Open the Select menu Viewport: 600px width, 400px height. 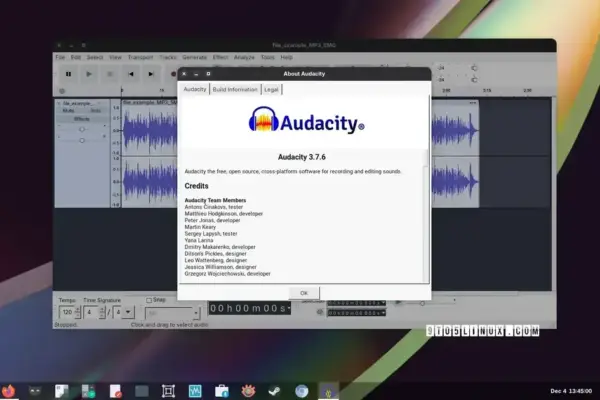(x=95, y=57)
